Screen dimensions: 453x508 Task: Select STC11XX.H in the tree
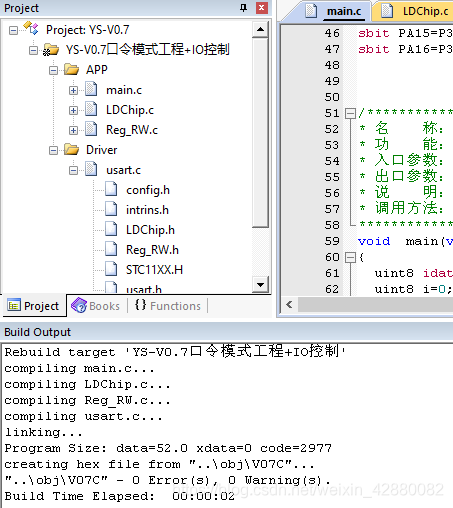pos(154,270)
